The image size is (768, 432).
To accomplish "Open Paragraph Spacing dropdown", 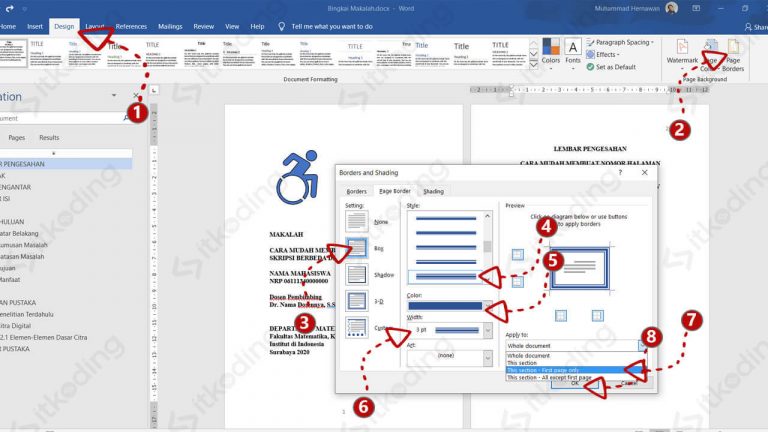I will click(620, 43).
